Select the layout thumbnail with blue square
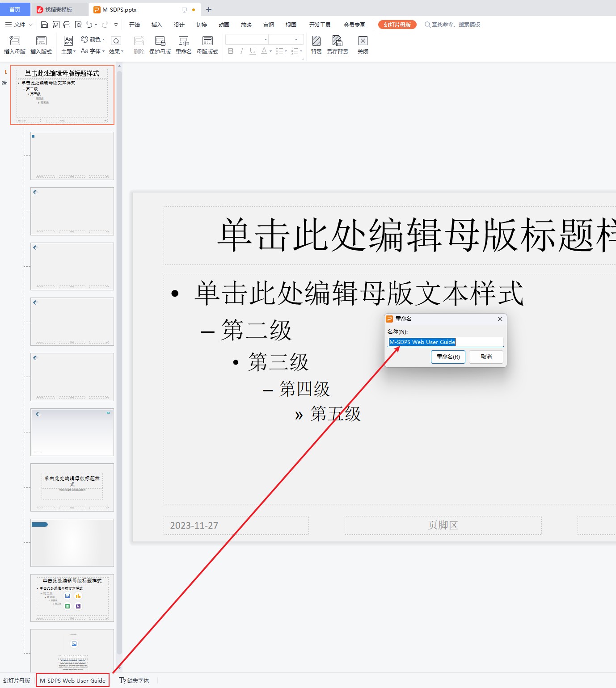 72,155
